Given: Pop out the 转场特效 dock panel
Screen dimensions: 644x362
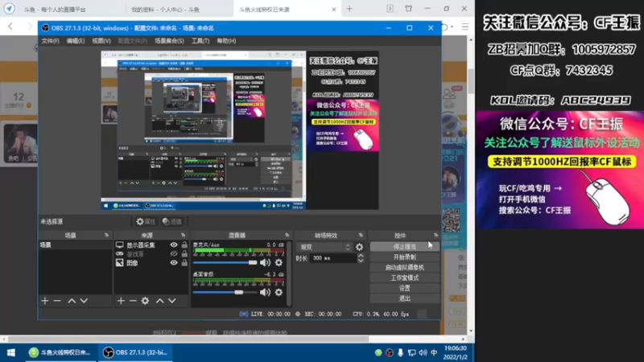Looking at the screenshot, I should pyautogui.click(x=361, y=235).
